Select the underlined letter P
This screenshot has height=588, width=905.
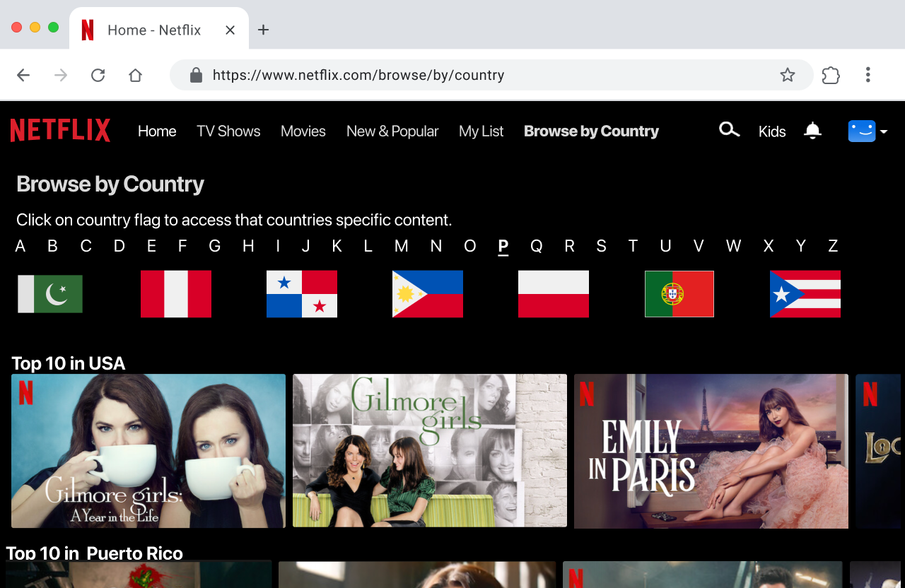(503, 247)
